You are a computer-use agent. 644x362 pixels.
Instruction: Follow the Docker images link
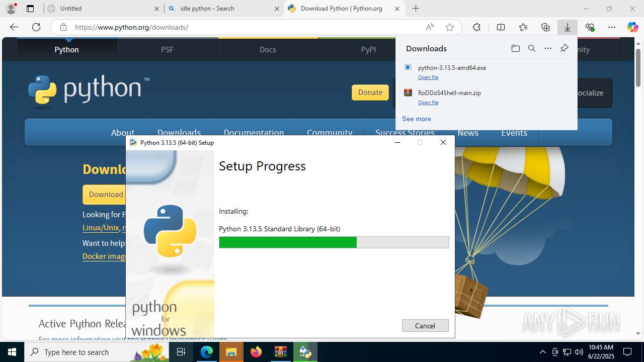click(x=104, y=256)
